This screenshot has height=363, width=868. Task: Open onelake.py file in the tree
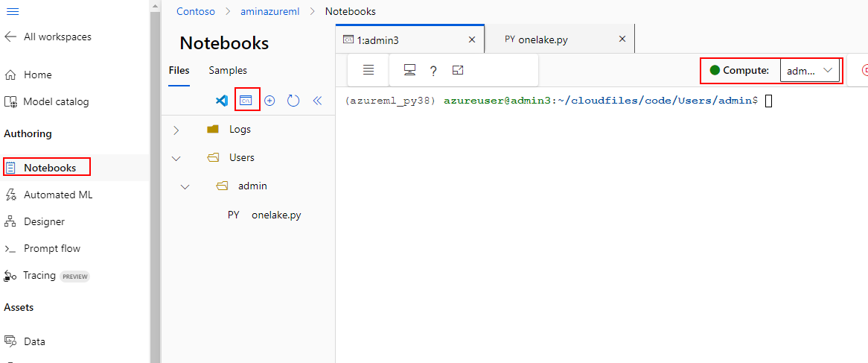pyautogui.click(x=275, y=215)
